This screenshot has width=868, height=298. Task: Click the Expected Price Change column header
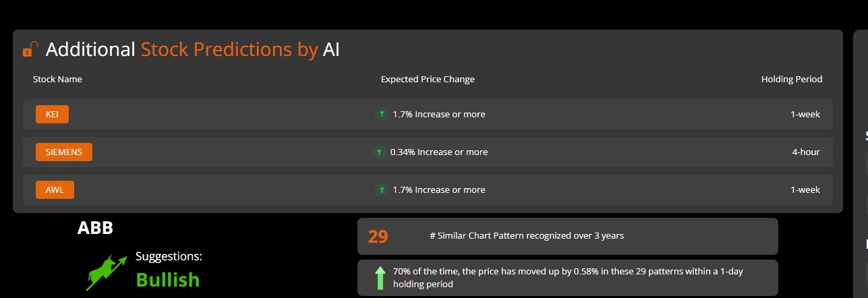pos(428,80)
